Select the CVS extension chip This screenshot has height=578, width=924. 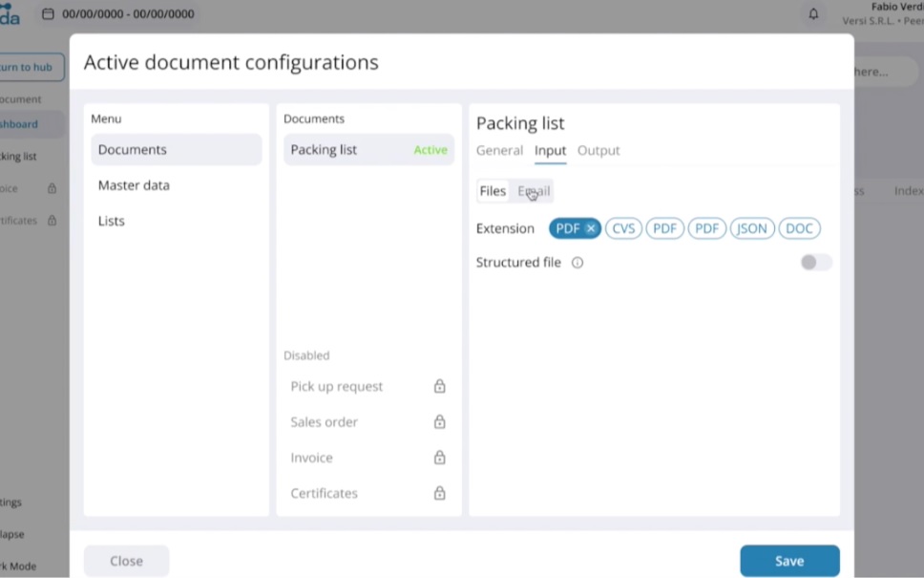[x=623, y=229]
